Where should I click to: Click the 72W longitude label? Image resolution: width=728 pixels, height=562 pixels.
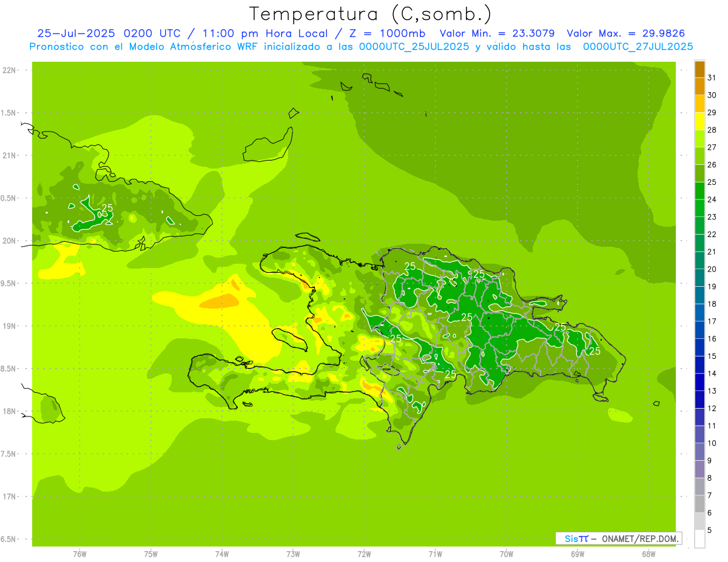[364, 554]
